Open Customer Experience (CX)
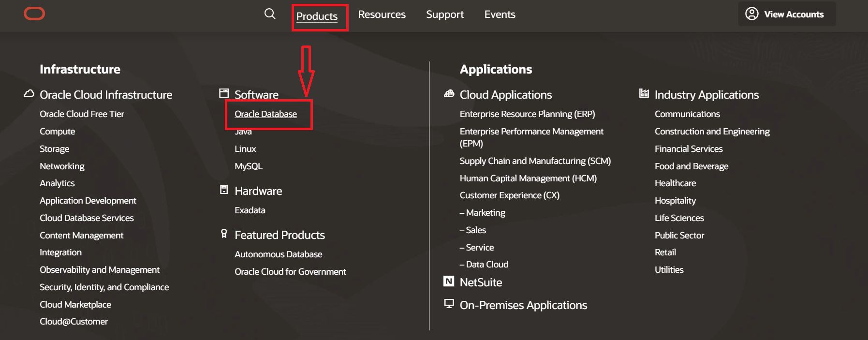Screen dimensions: 868x340 click(x=509, y=195)
